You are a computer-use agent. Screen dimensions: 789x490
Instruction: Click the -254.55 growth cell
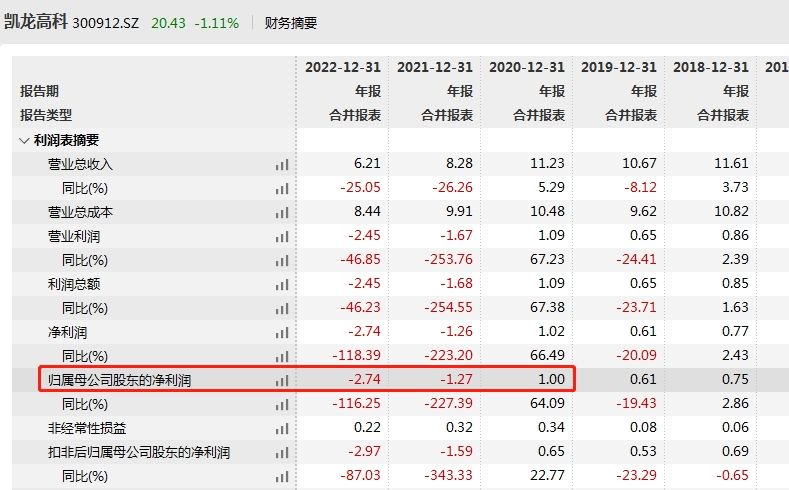click(448, 307)
